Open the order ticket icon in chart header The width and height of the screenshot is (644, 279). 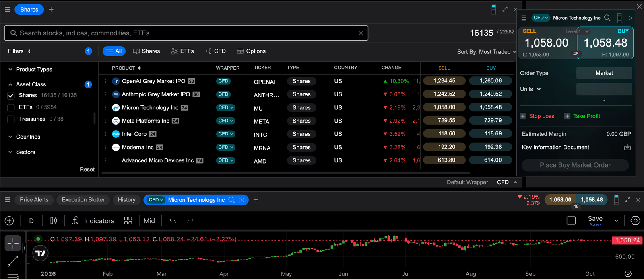pos(616,200)
